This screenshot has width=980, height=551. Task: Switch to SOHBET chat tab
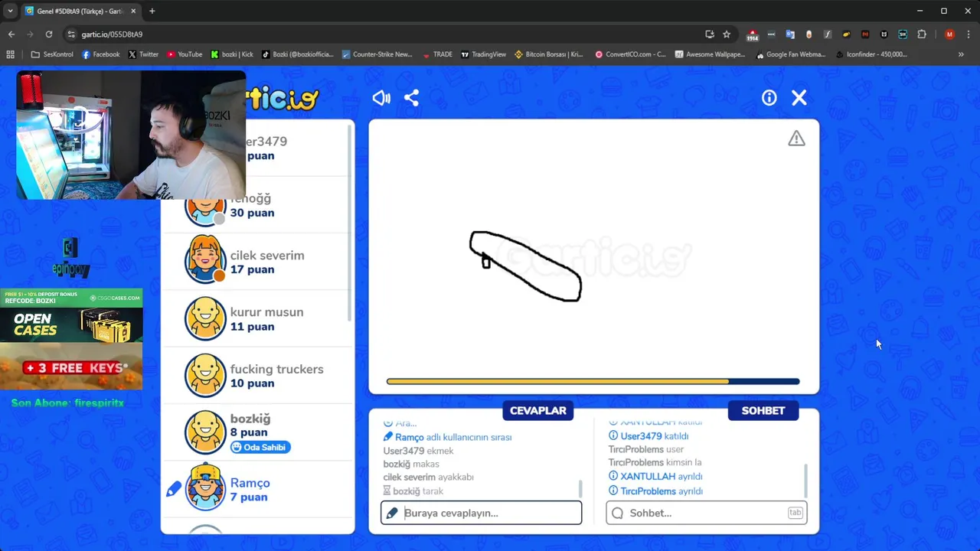pos(763,411)
